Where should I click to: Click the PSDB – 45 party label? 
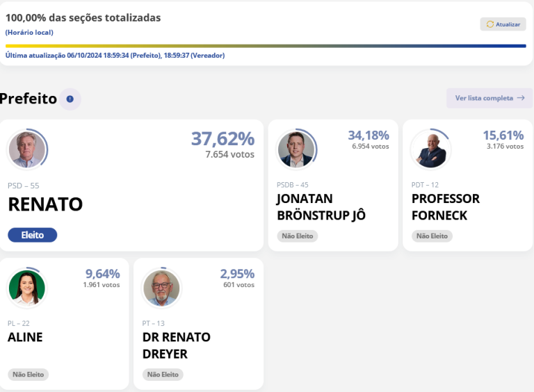(293, 185)
